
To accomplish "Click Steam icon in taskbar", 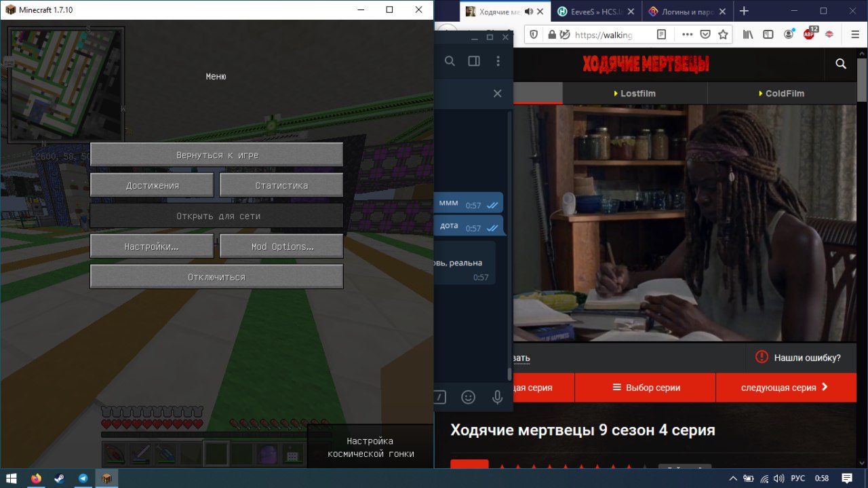I will tap(59, 478).
